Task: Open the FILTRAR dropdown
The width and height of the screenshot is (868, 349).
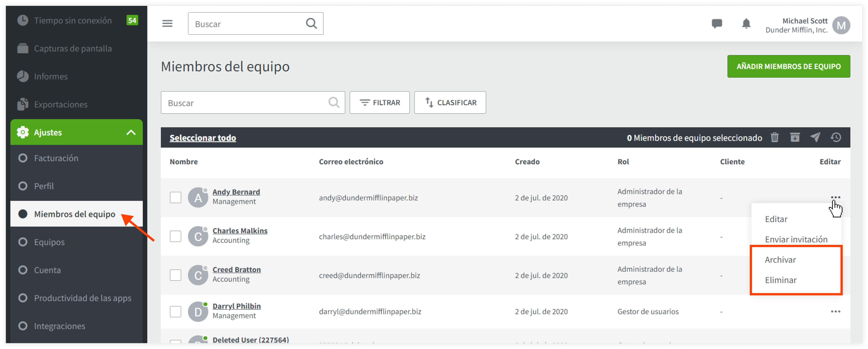Action: click(379, 102)
